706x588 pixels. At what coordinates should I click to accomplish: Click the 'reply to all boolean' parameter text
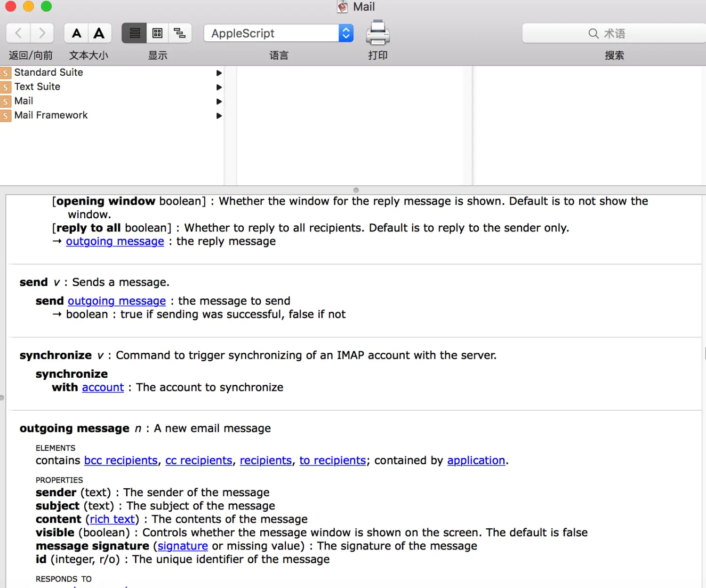(x=112, y=228)
